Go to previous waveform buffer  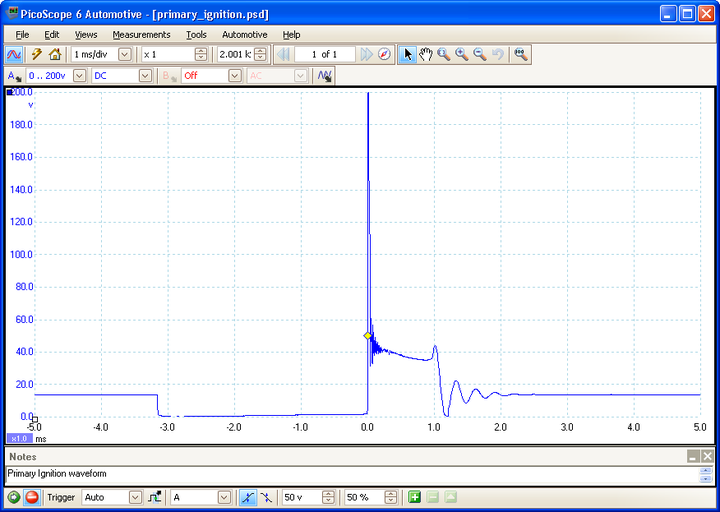click(283, 55)
